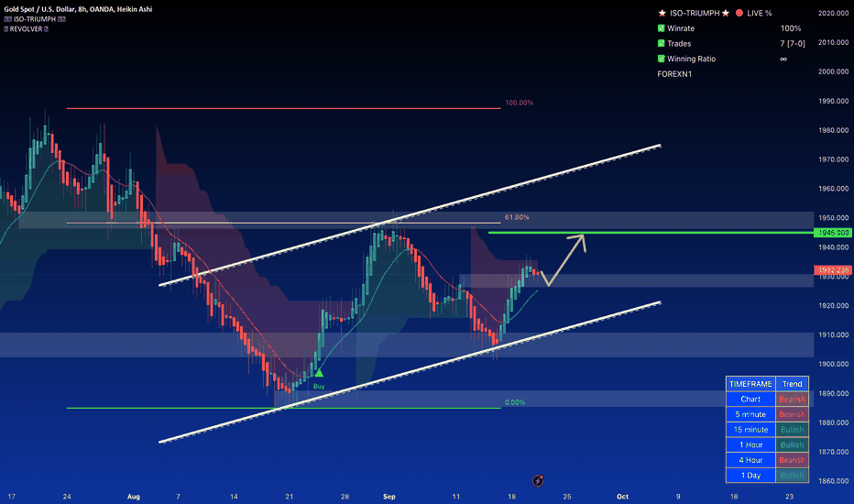Click the Buy text under the signal
The width and height of the screenshot is (854, 504).
pos(319,387)
